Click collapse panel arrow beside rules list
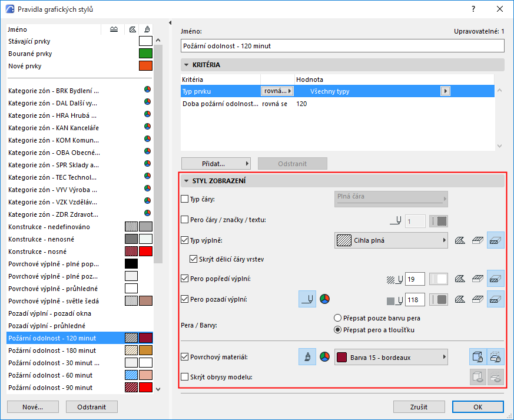 (170, 22)
